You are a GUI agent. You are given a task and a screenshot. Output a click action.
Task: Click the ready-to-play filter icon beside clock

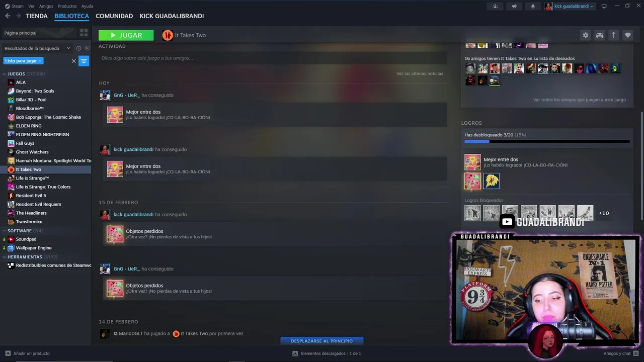pyautogui.click(x=87, y=48)
